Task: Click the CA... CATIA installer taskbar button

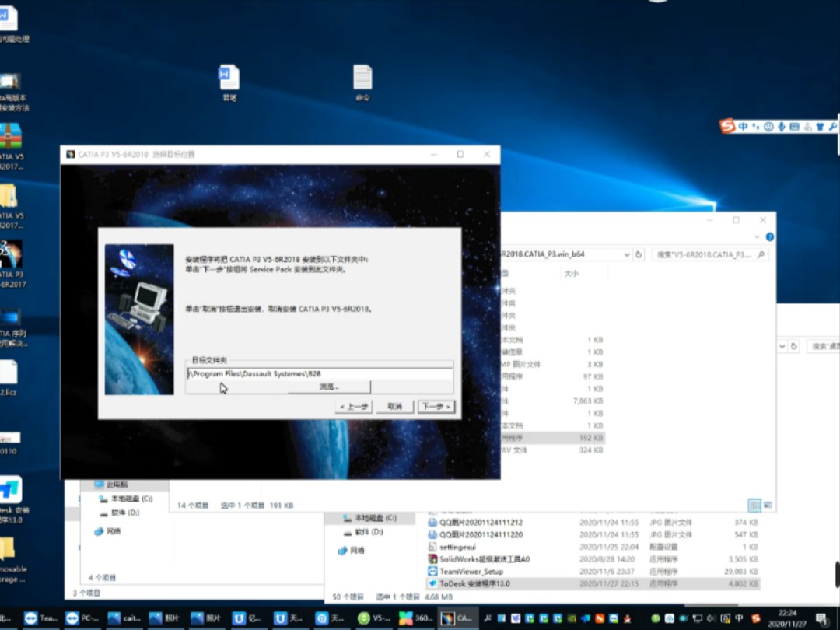Action: pos(457,618)
